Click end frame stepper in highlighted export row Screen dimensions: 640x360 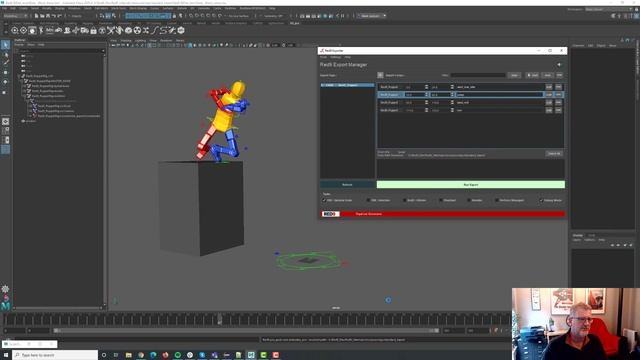[x=452, y=95]
